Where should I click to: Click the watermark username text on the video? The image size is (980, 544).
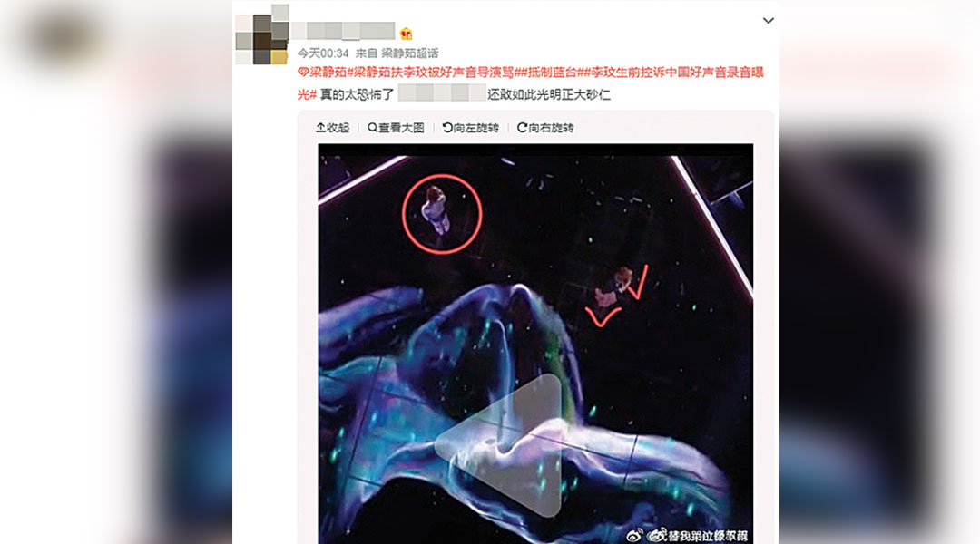698,535
